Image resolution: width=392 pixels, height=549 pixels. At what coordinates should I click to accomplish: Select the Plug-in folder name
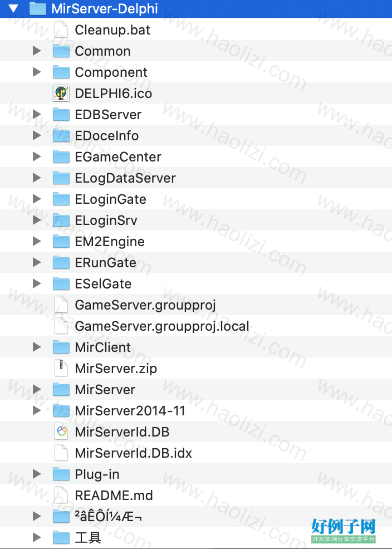coord(97,474)
